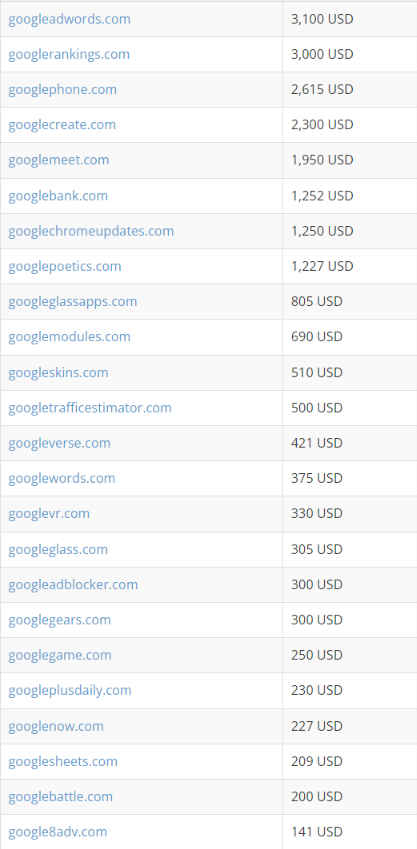Click googlebank.com in the list
The height and width of the screenshot is (849, 417).
click(58, 196)
